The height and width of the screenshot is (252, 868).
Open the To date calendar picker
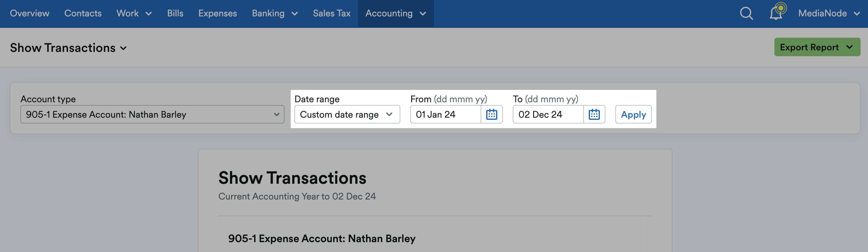pyautogui.click(x=594, y=115)
